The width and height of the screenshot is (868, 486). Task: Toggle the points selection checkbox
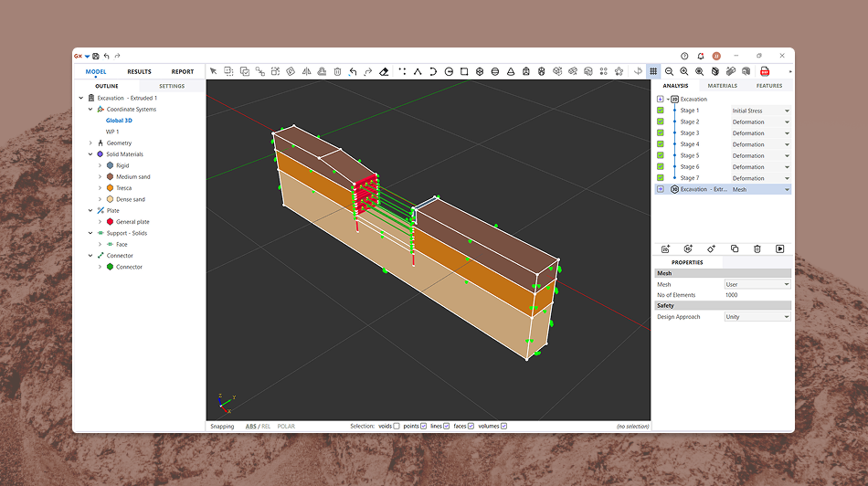(424, 427)
